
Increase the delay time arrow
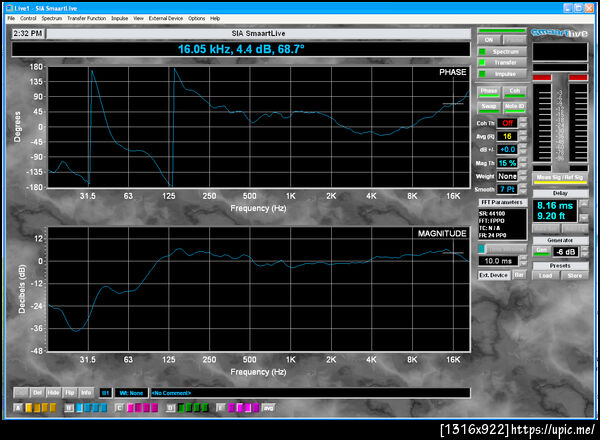pos(584,204)
